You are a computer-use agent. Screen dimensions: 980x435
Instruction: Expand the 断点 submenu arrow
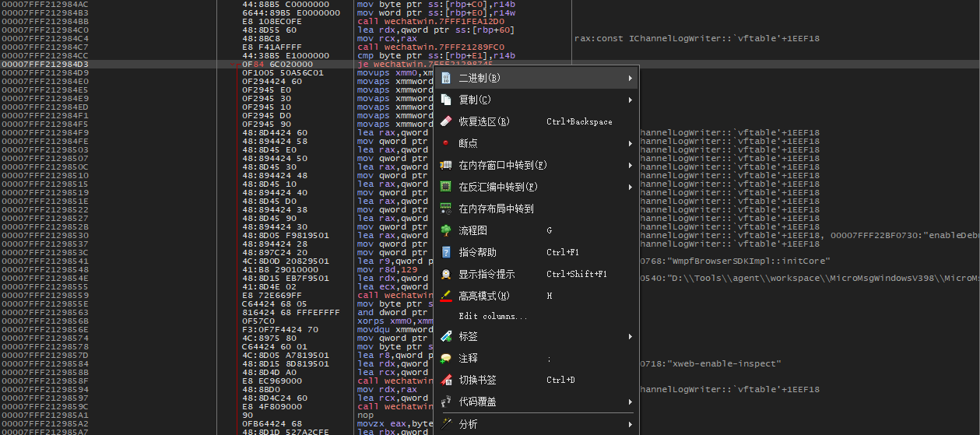(x=631, y=143)
